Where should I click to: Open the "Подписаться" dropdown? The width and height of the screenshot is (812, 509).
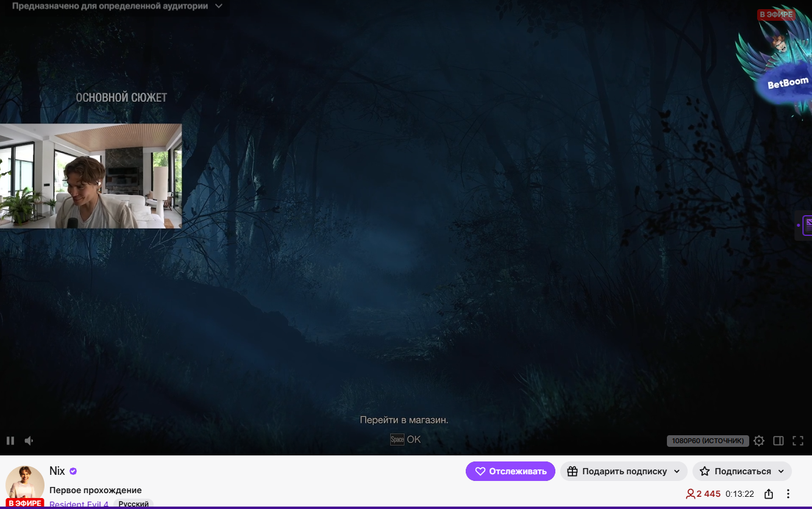coord(742,471)
